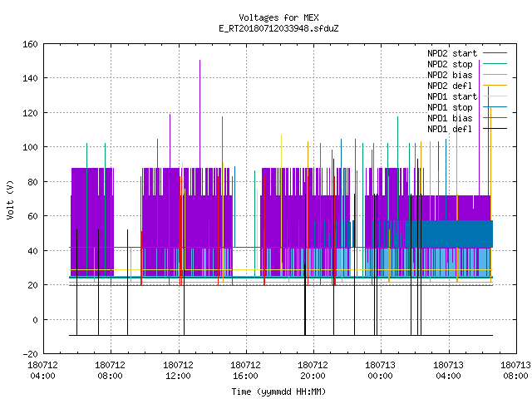The image size is (532, 399).
Task: Click the 160 y-axis tick label
Action: pos(30,44)
